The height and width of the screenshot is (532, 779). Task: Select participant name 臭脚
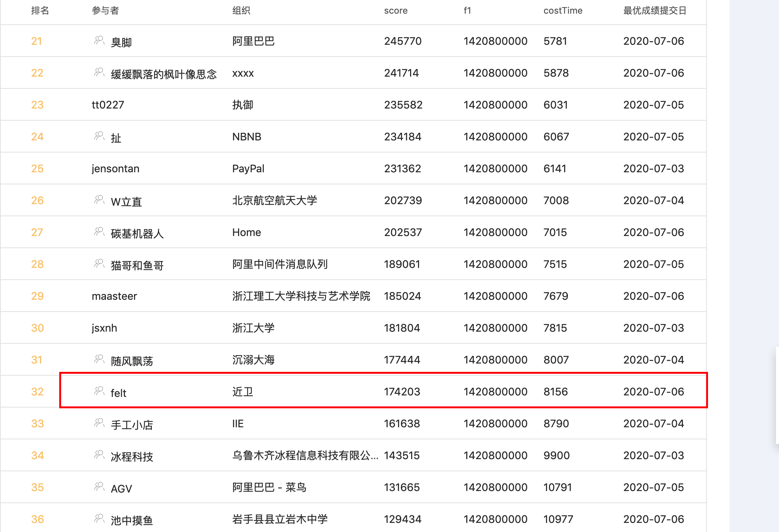point(121,42)
